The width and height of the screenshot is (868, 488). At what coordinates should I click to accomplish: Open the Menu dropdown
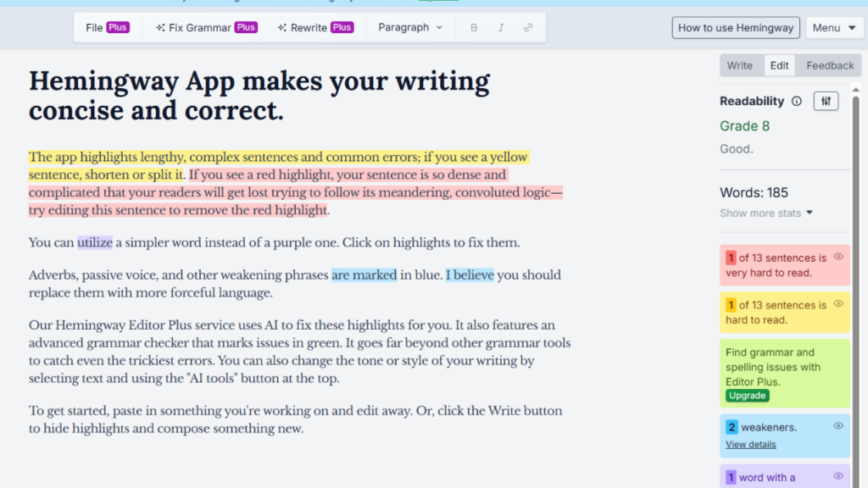coord(834,28)
